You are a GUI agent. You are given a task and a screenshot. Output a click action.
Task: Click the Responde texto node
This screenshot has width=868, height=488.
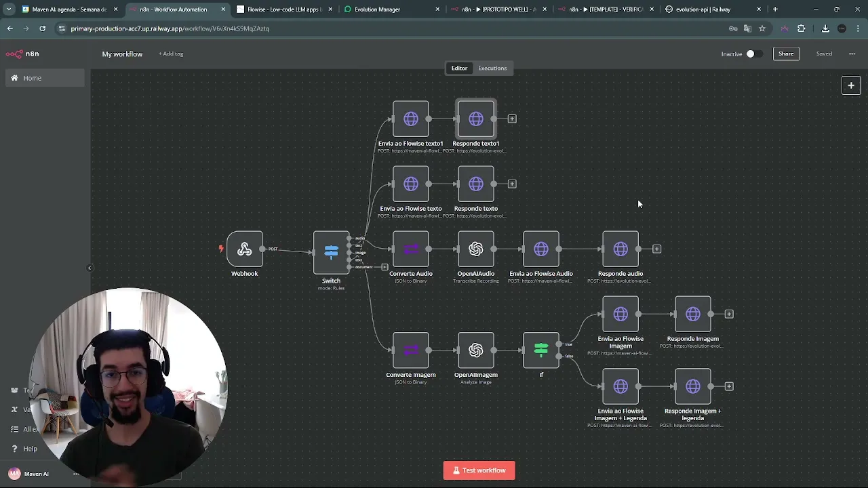pyautogui.click(x=476, y=184)
